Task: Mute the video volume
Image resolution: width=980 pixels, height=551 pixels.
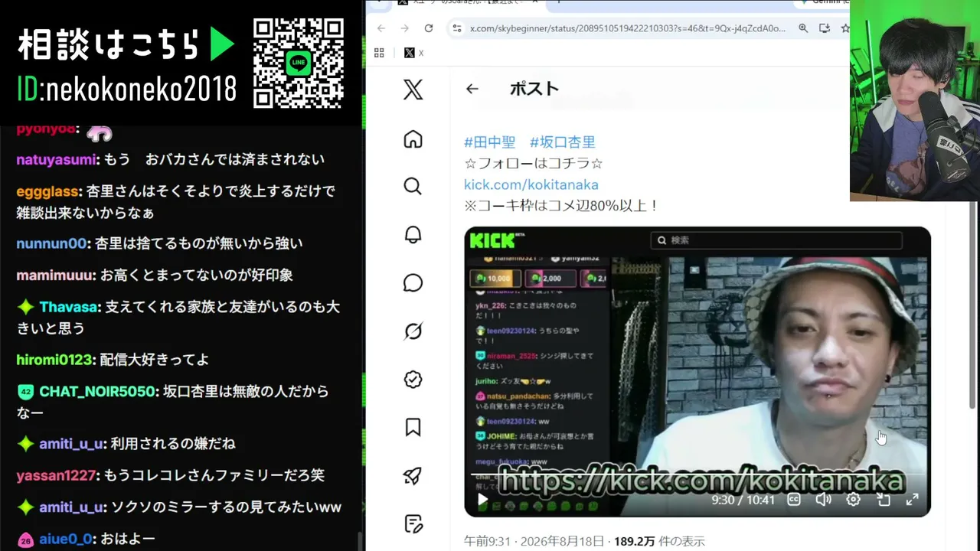Action: [824, 500]
